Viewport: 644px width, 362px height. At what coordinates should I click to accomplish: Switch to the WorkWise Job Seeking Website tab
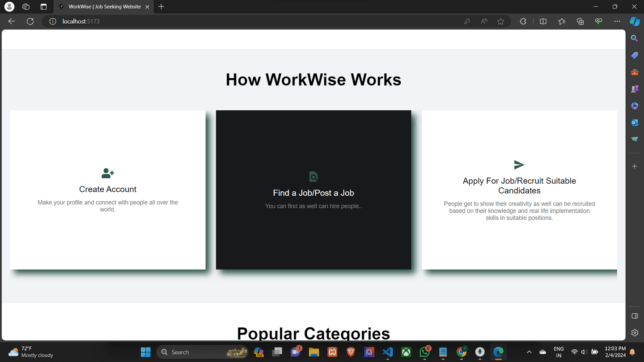103,7
